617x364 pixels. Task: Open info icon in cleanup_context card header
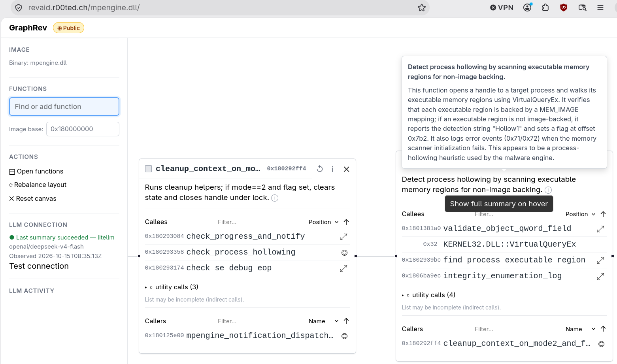tap(332, 169)
